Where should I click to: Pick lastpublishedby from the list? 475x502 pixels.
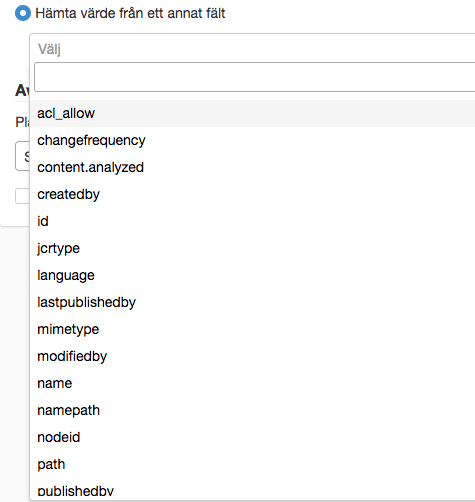pyautogui.click(x=253, y=302)
